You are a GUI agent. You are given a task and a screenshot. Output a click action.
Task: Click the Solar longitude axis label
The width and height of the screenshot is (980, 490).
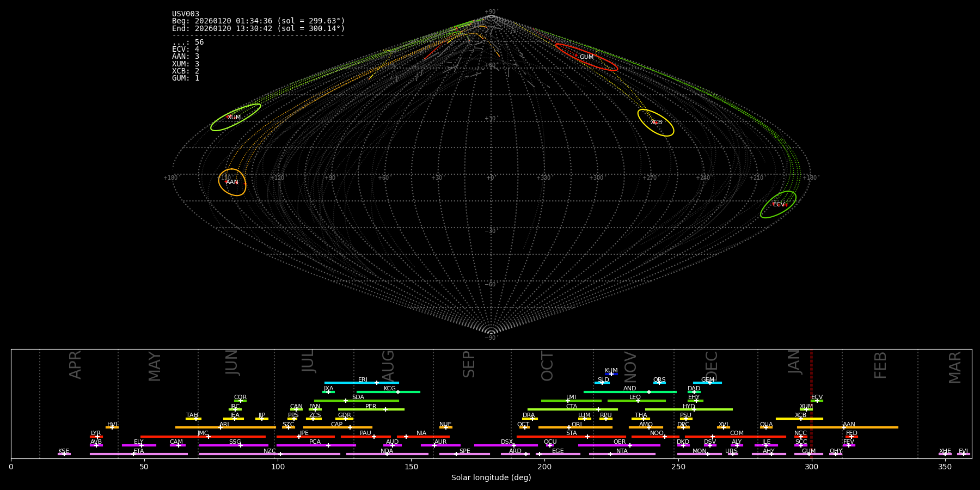(x=491, y=478)
